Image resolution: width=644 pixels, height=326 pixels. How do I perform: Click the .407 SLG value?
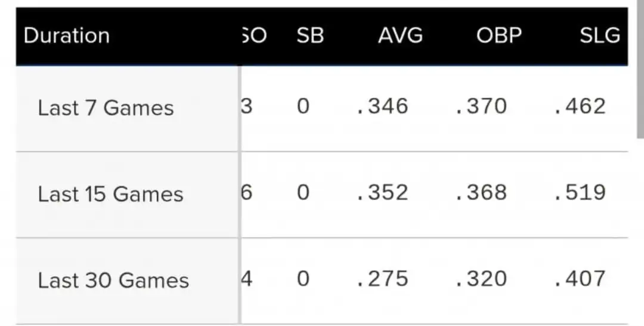click(579, 278)
